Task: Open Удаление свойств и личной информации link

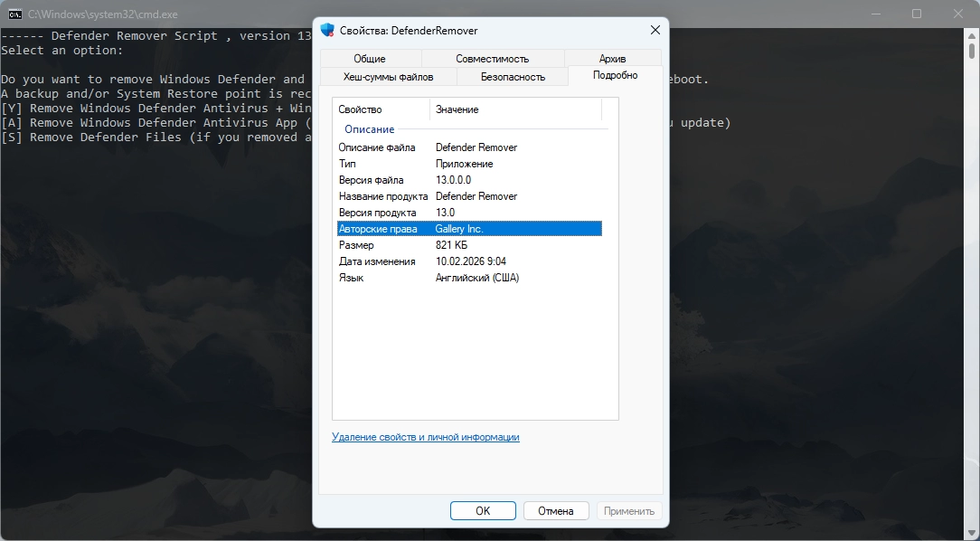Action: (x=426, y=437)
